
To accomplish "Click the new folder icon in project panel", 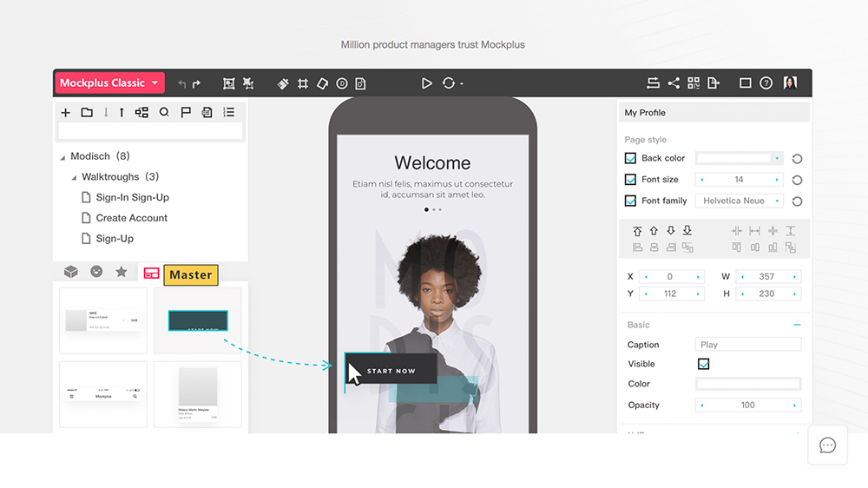I will (x=87, y=113).
